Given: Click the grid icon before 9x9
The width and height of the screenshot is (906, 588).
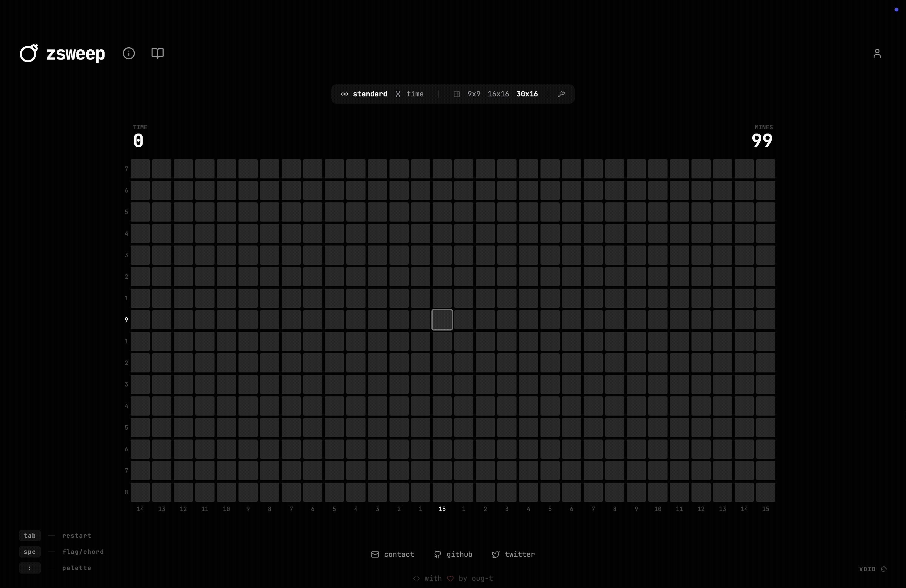Looking at the screenshot, I should (x=457, y=94).
